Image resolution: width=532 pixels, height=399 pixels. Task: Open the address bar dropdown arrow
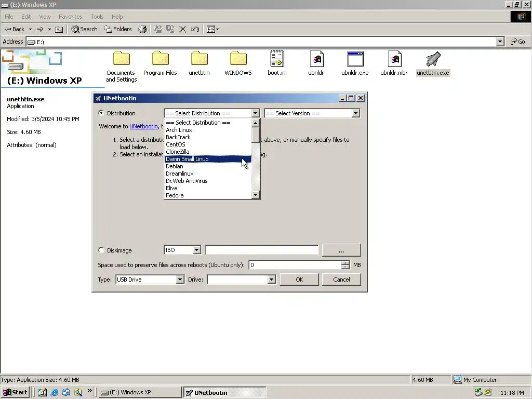click(x=500, y=42)
